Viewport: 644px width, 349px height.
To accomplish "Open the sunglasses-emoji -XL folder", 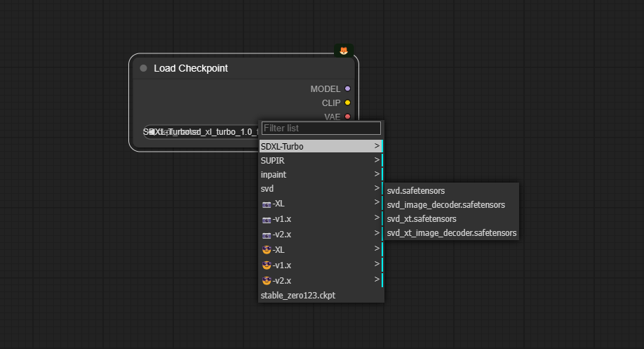I will click(x=321, y=249).
